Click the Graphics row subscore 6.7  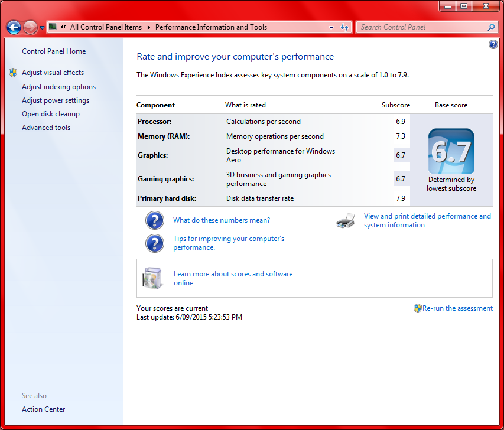(401, 155)
